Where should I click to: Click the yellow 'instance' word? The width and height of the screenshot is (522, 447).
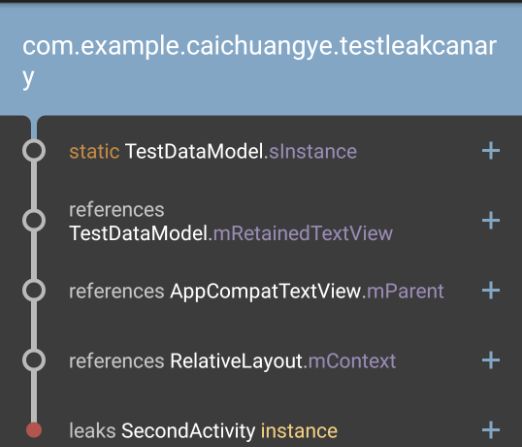[x=299, y=431]
